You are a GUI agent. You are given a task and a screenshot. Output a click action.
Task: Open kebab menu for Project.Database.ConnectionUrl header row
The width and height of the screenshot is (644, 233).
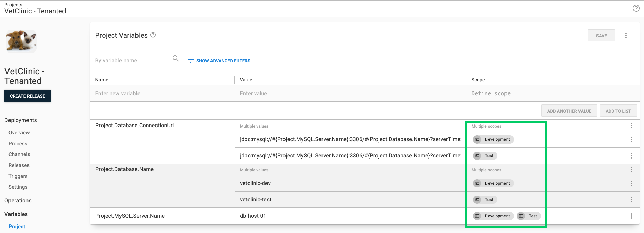click(x=631, y=126)
